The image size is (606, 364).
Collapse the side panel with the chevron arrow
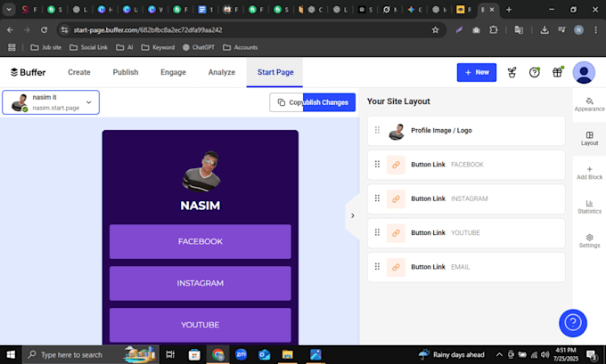coord(353,215)
